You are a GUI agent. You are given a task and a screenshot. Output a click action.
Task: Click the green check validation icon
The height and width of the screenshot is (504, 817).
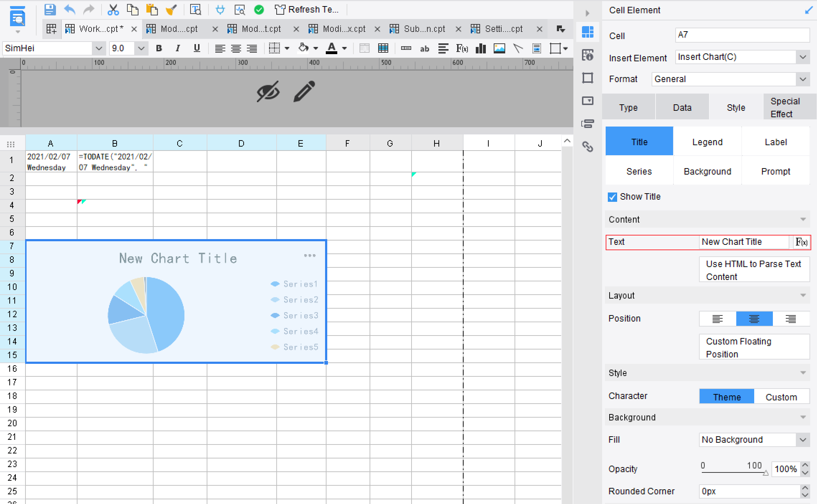[x=259, y=10]
